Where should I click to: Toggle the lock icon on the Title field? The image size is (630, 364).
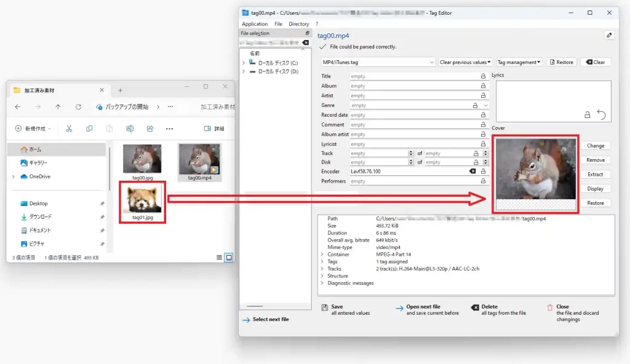pyautogui.click(x=483, y=76)
